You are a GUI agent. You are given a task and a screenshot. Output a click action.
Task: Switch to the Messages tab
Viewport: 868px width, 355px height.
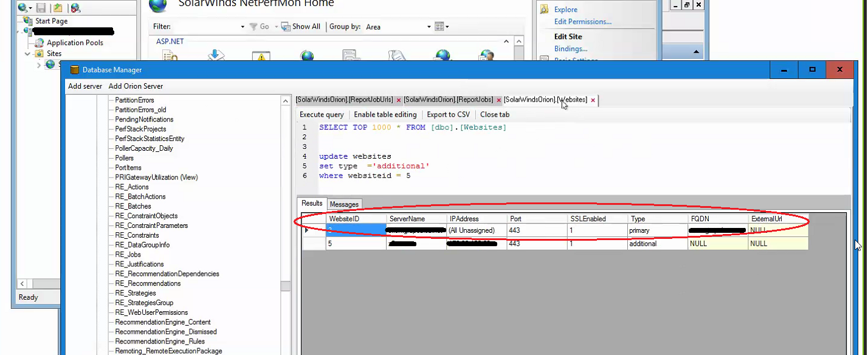click(344, 204)
